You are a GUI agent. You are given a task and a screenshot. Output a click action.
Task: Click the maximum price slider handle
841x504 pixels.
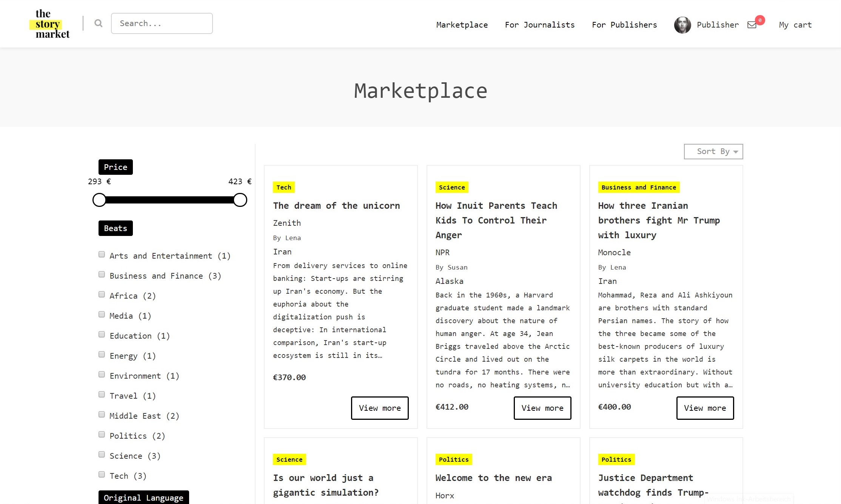coord(240,200)
